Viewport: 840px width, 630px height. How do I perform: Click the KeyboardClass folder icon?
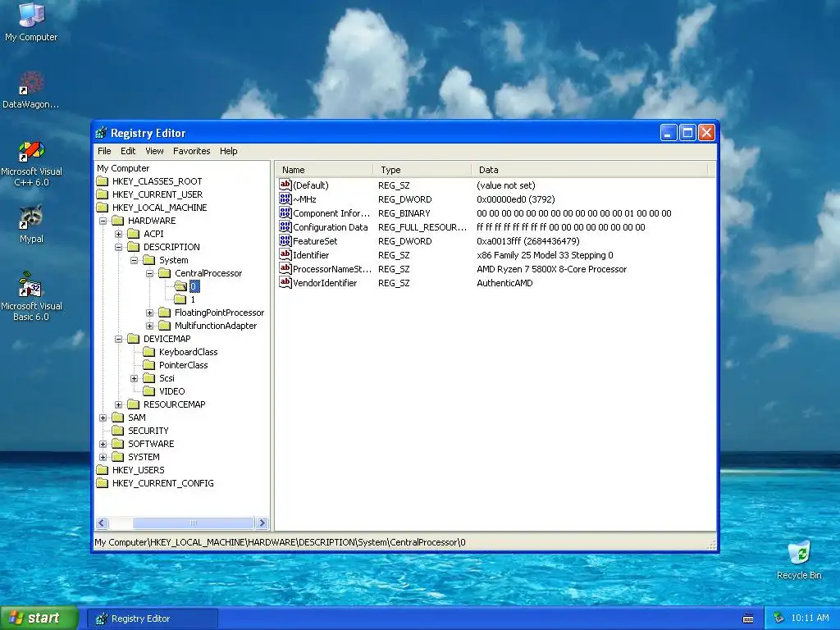(149, 351)
